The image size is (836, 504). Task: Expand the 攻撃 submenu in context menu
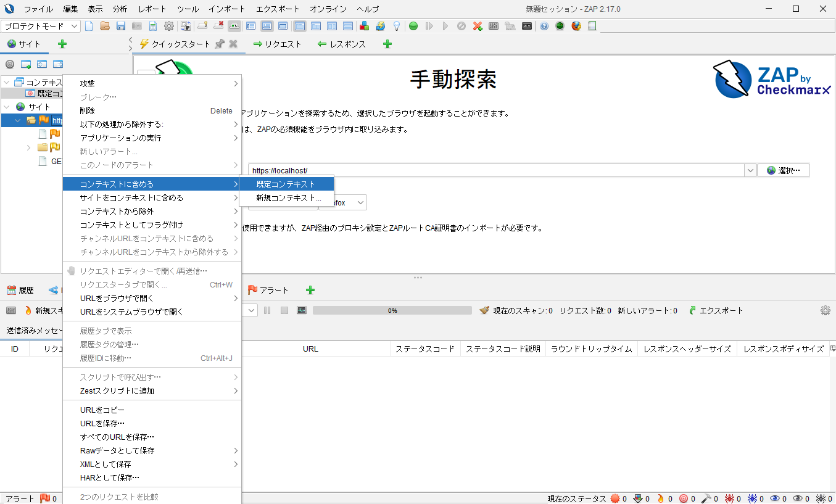(152, 83)
